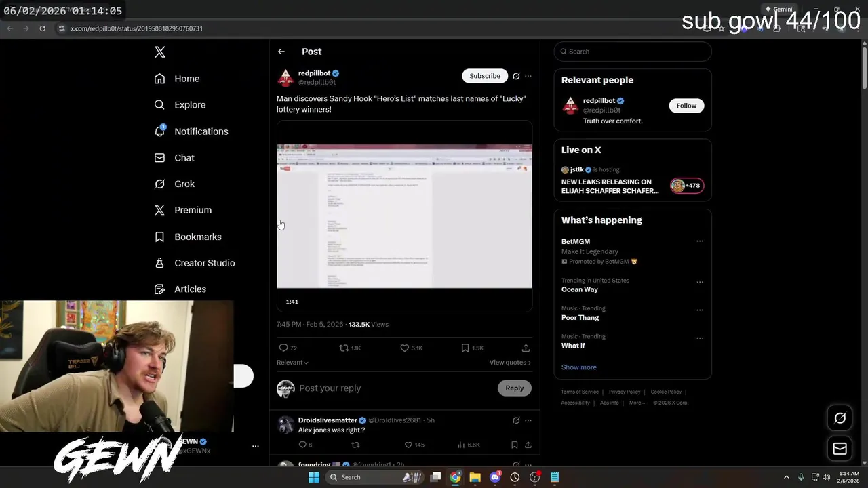Click the back arrow beside Post

pyautogui.click(x=281, y=52)
